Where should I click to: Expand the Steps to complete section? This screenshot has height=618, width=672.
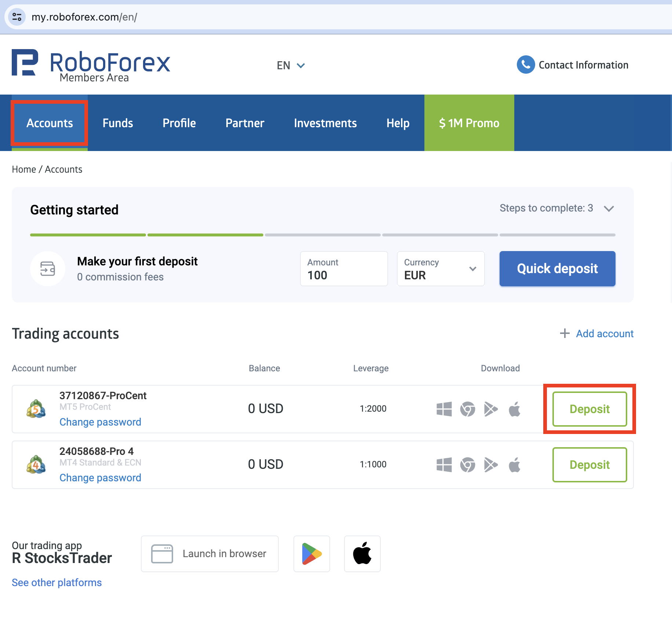[x=609, y=209]
